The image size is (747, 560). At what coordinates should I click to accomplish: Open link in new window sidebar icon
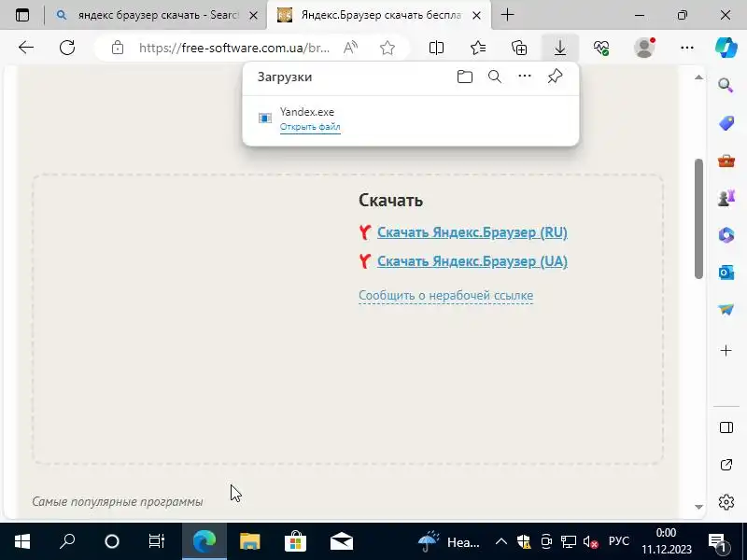[x=726, y=465]
